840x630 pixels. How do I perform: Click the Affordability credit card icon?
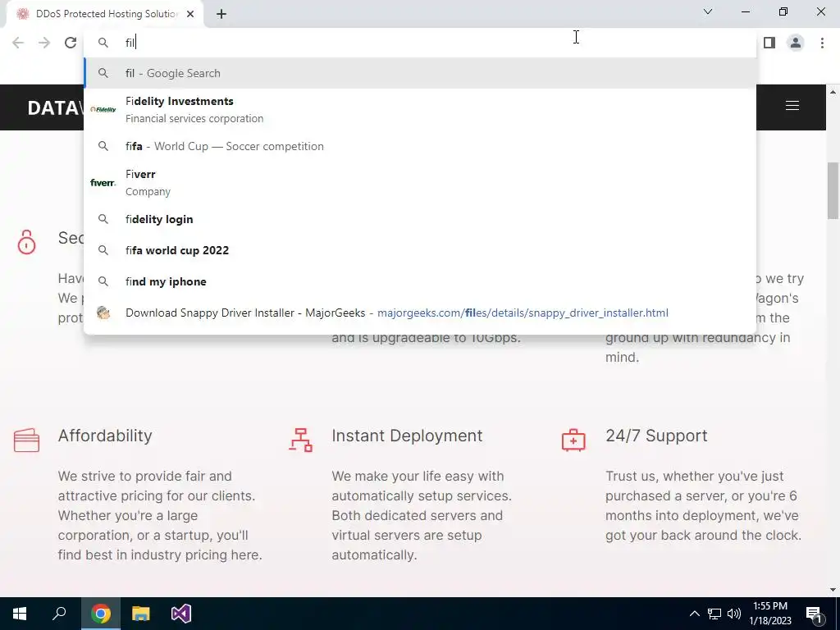(27, 441)
